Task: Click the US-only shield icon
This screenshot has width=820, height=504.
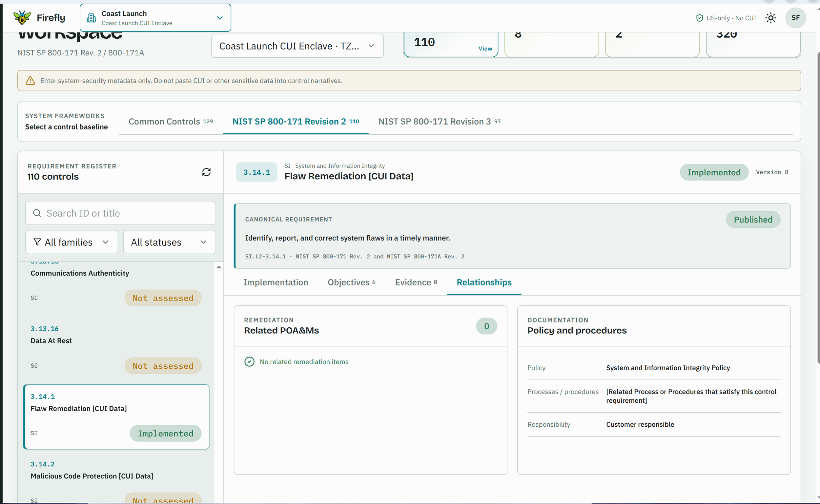Action: pos(699,18)
